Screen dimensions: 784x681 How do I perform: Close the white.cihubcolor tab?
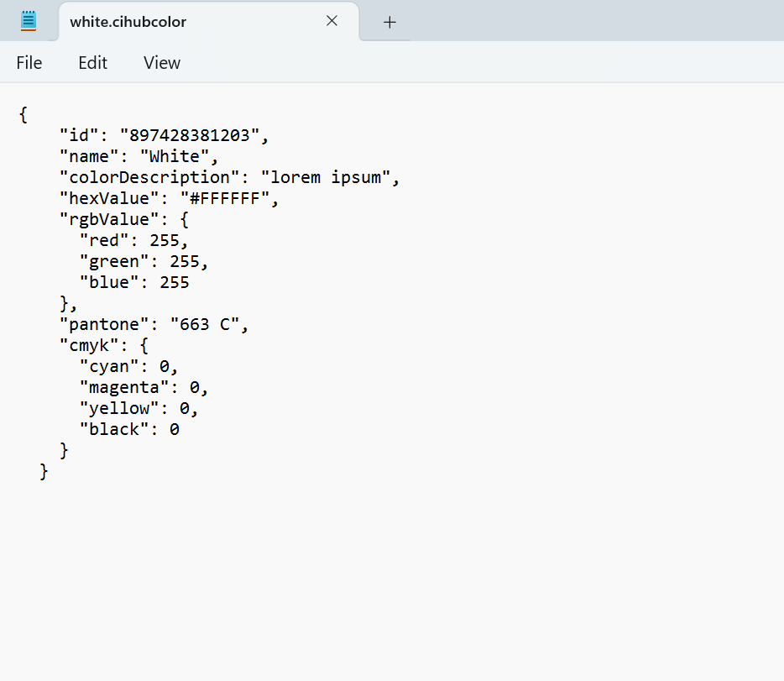pos(332,21)
